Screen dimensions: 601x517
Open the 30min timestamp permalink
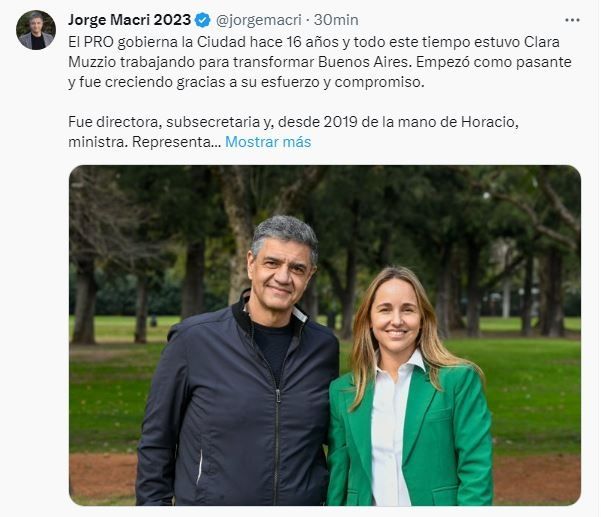coord(336,20)
